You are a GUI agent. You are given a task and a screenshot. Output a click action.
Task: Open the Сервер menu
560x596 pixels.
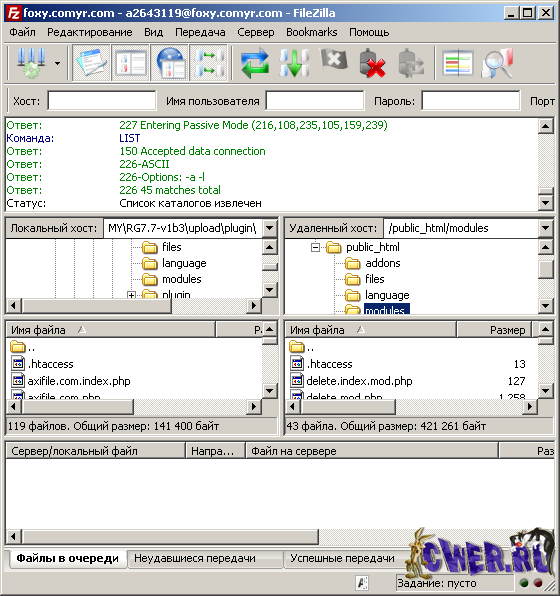click(x=256, y=32)
